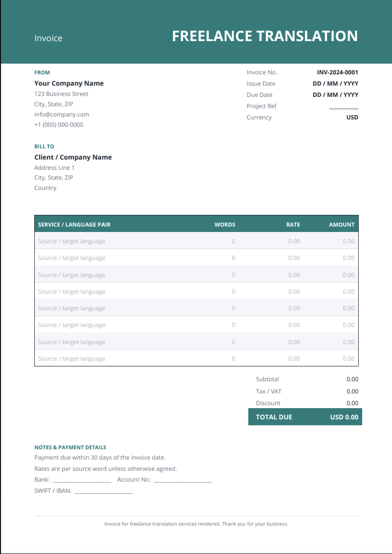
Task: Click the info@company.com email address
Action: pos(62,115)
